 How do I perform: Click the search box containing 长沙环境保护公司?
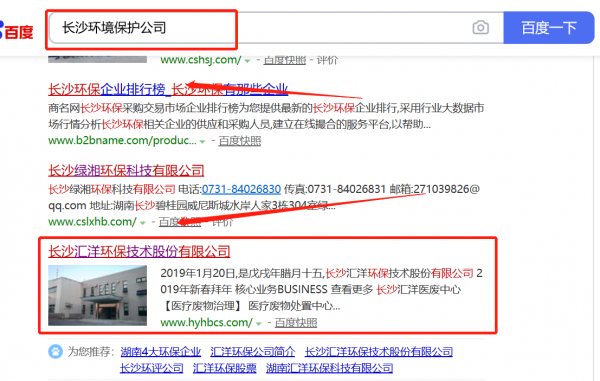pyautogui.click(x=276, y=28)
